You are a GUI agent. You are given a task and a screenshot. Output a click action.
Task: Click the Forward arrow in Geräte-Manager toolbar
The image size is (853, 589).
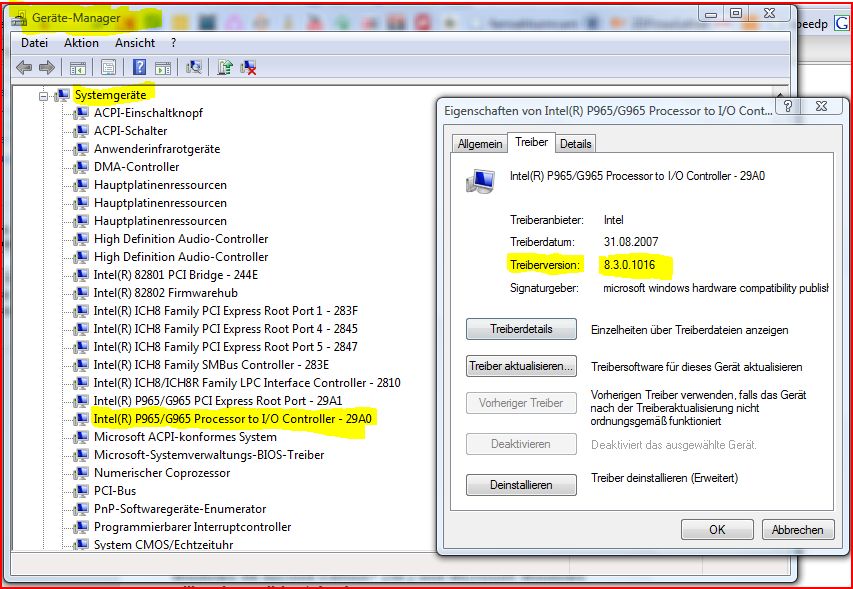pyautogui.click(x=47, y=67)
